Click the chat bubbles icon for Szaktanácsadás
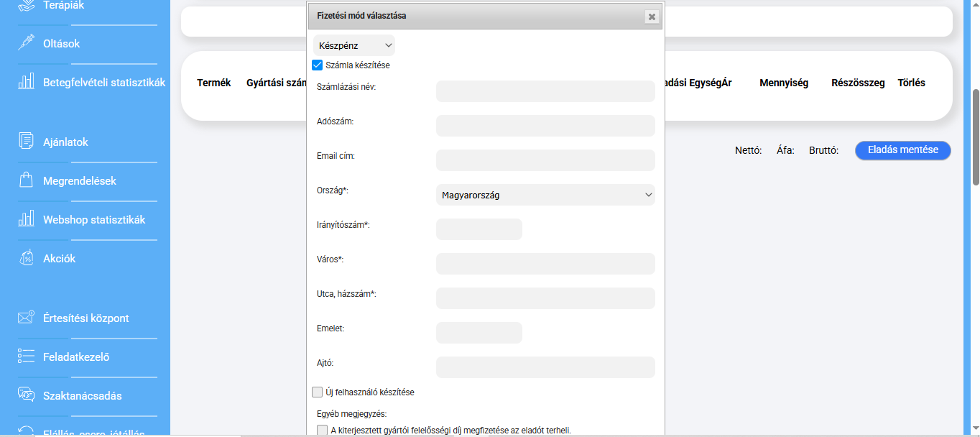Screen dimensions: 980x437 26,395
